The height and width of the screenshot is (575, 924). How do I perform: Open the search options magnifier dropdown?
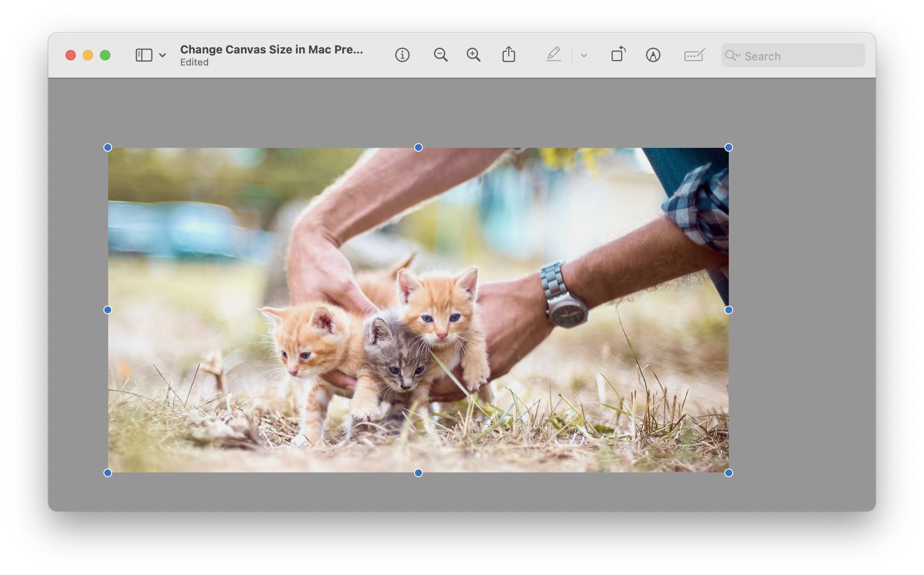click(x=732, y=55)
